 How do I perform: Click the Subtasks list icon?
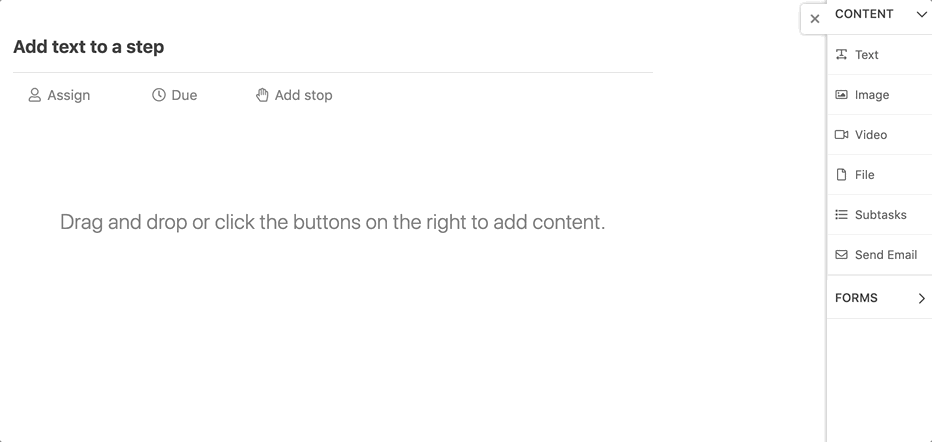[x=841, y=215]
